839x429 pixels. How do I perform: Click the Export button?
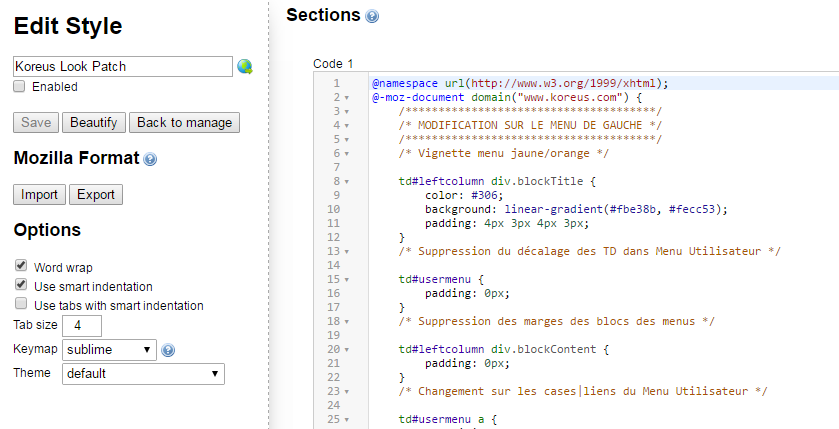tap(96, 194)
